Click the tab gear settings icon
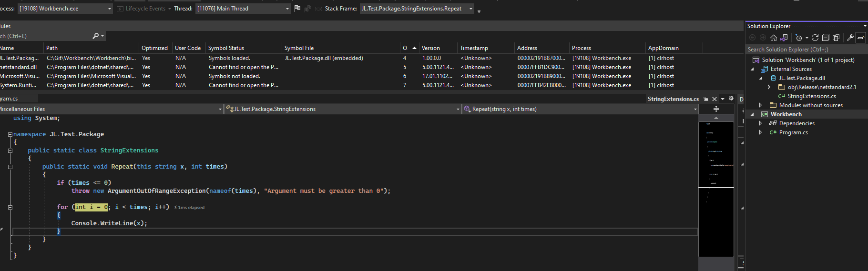This screenshot has width=868, height=271. click(731, 99)
